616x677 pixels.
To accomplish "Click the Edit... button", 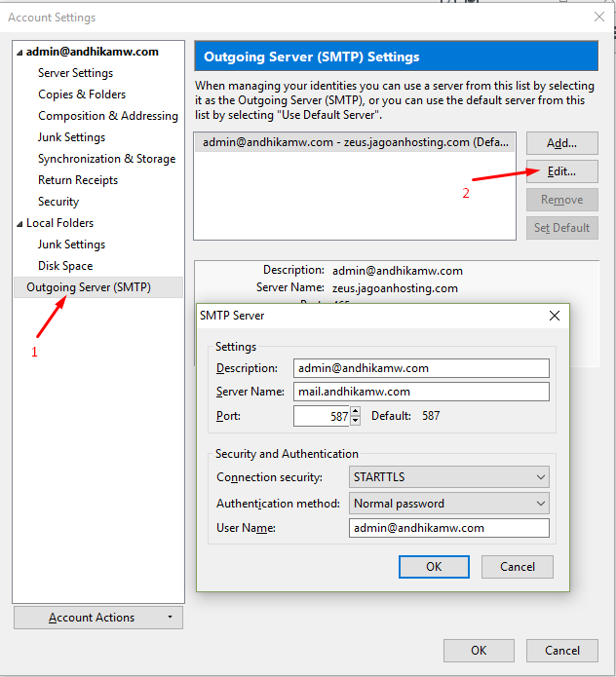I will (x=562, y=171).
